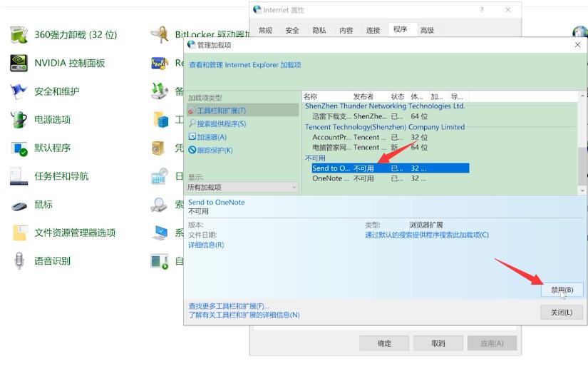Open the 任务栏和导航 icon
Image resolution: width=588 pixels, height=381 pixels.
tap(19, 176)
